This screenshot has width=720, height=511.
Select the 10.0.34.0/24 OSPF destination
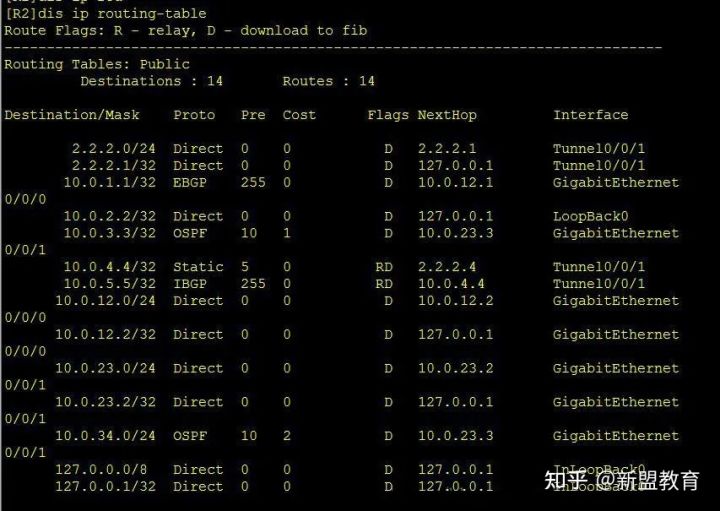tap(105, 436)
